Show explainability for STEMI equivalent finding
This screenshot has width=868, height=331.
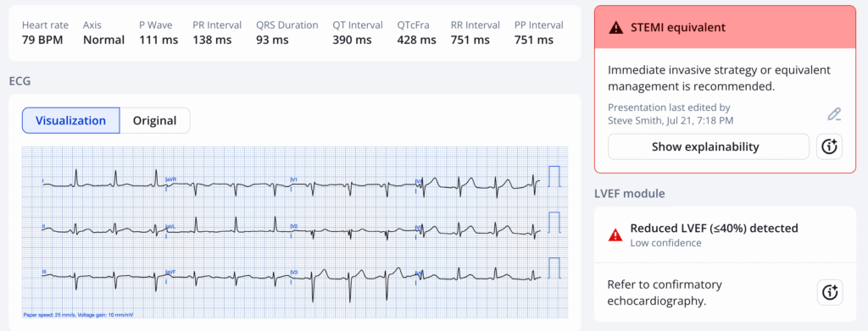(705, 146)
